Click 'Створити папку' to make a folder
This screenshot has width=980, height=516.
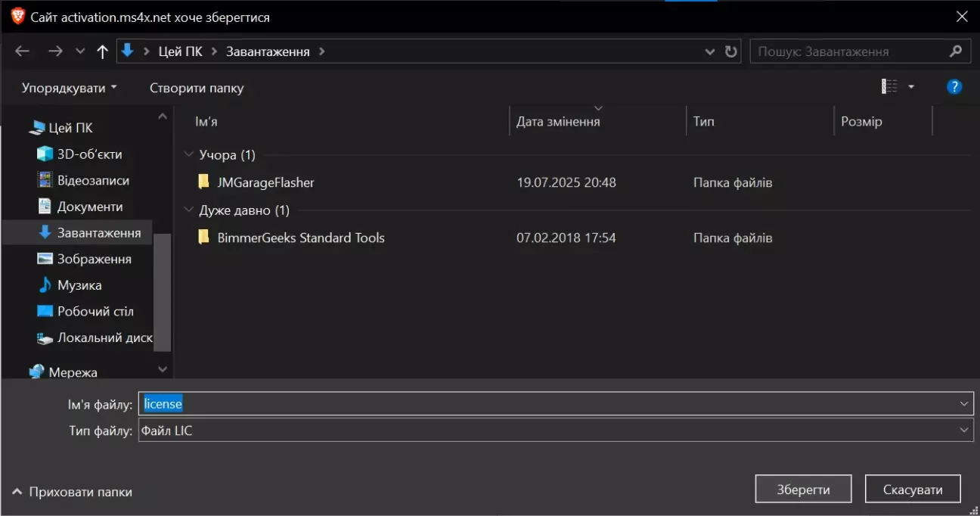pyautogui.click(x=197, y=88)
